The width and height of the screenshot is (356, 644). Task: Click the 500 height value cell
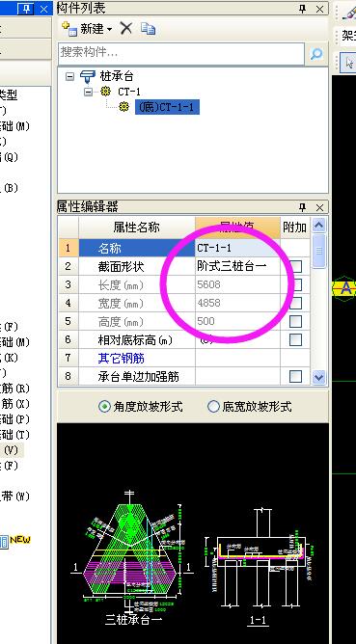[x=237, y=321]
